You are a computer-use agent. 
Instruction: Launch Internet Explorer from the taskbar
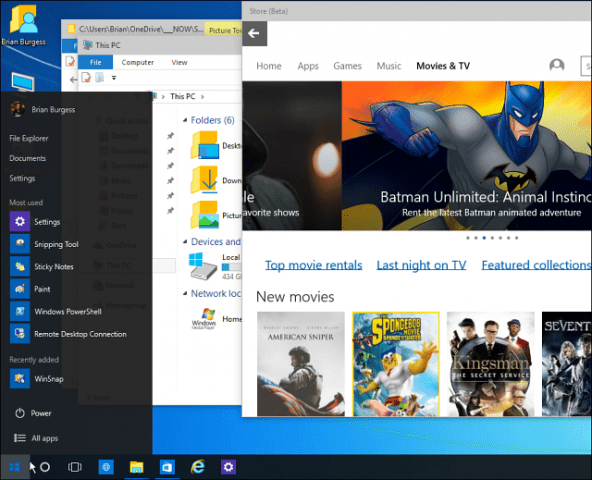(197, 467)
